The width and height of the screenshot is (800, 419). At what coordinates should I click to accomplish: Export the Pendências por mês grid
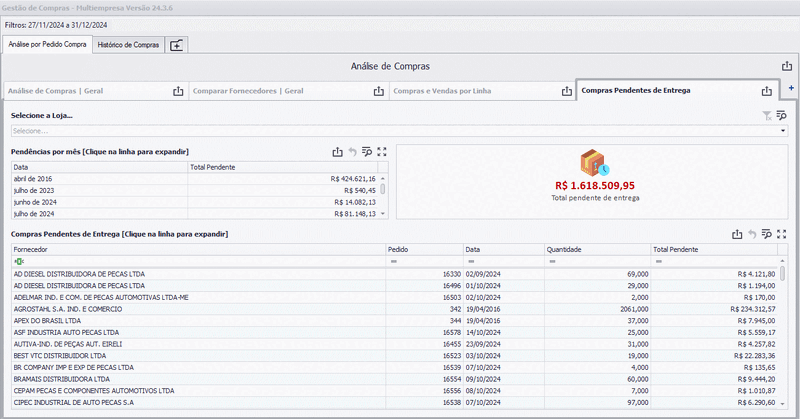coord(337,152)
